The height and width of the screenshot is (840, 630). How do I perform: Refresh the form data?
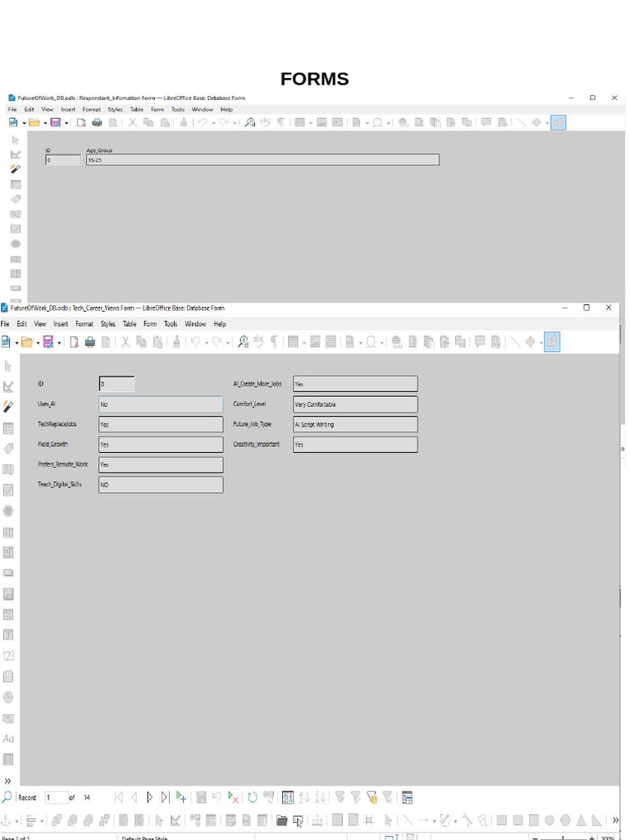click(253, 797)
